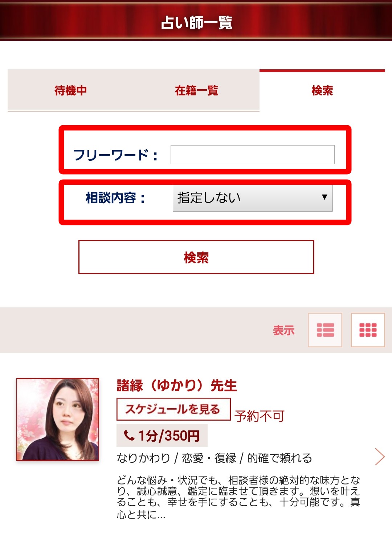This screenshot has height=540, width=392.
Task: Click the dropdown arrow next to 指定しない
Action: click(x=324, y=197)
